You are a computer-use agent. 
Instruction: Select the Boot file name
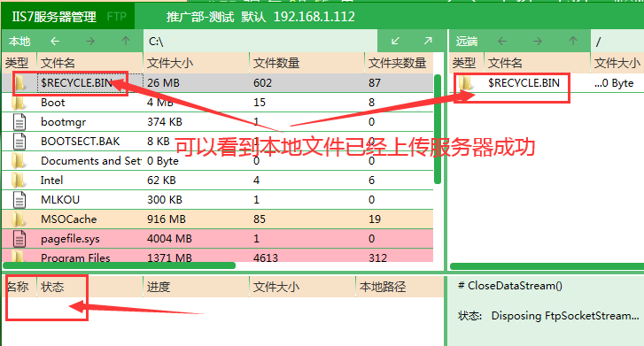pyautogui.click(x=53, y=103)
